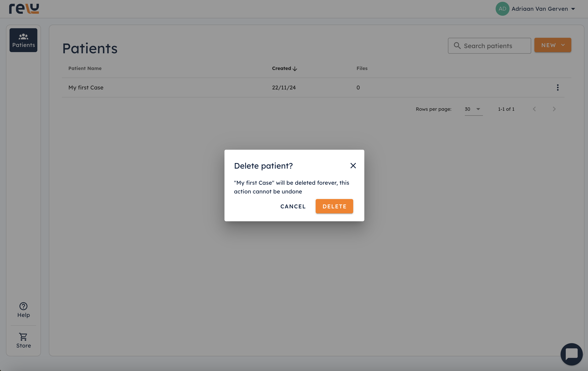Expand the Adriaan Van Gerven account dropdown
Viewport: 588px width, 371px height.
(573, 9)
